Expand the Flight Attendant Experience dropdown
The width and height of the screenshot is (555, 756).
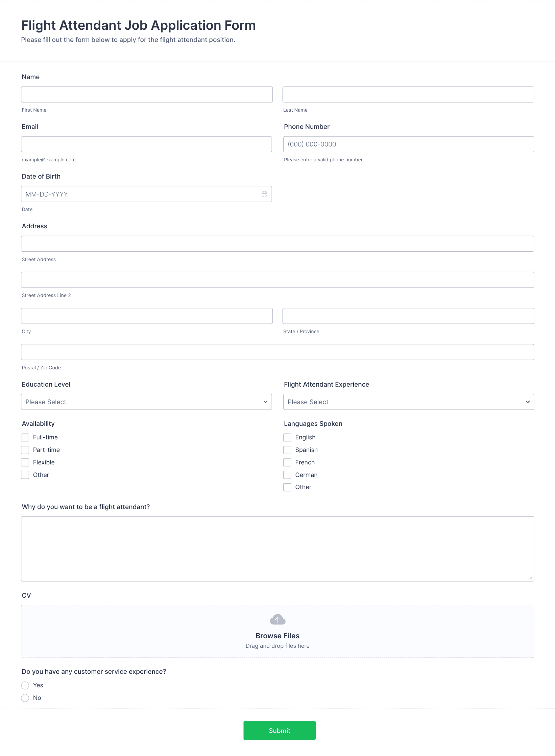[x=409, y=402]
